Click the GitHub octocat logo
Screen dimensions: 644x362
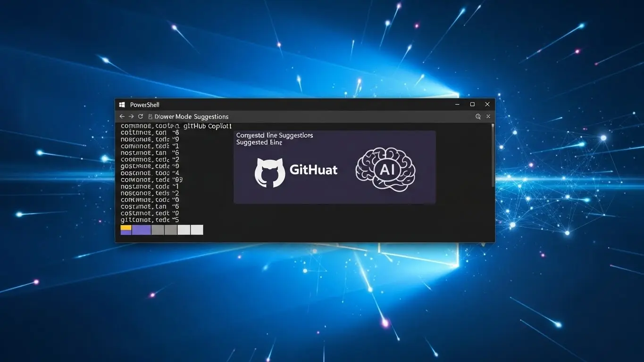pos(270,172)
